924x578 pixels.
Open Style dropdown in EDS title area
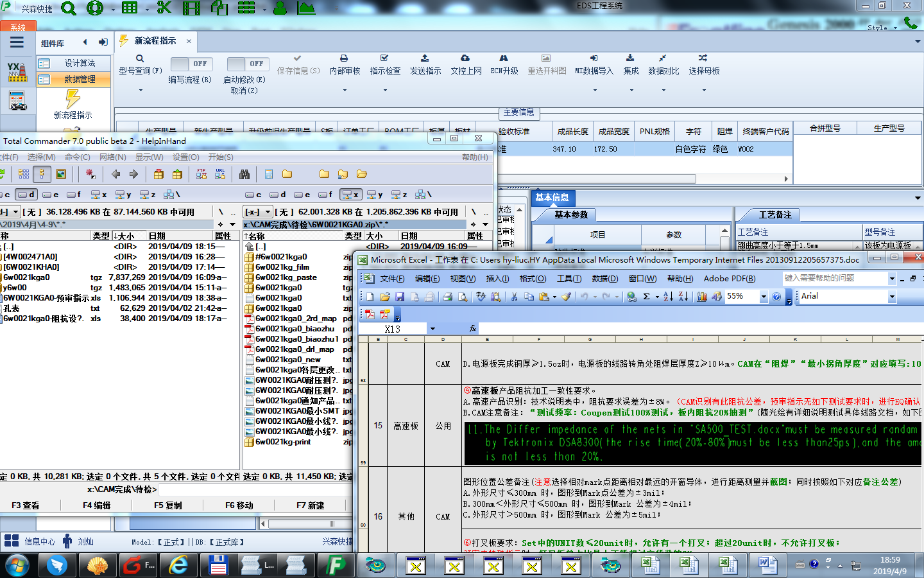882,28
